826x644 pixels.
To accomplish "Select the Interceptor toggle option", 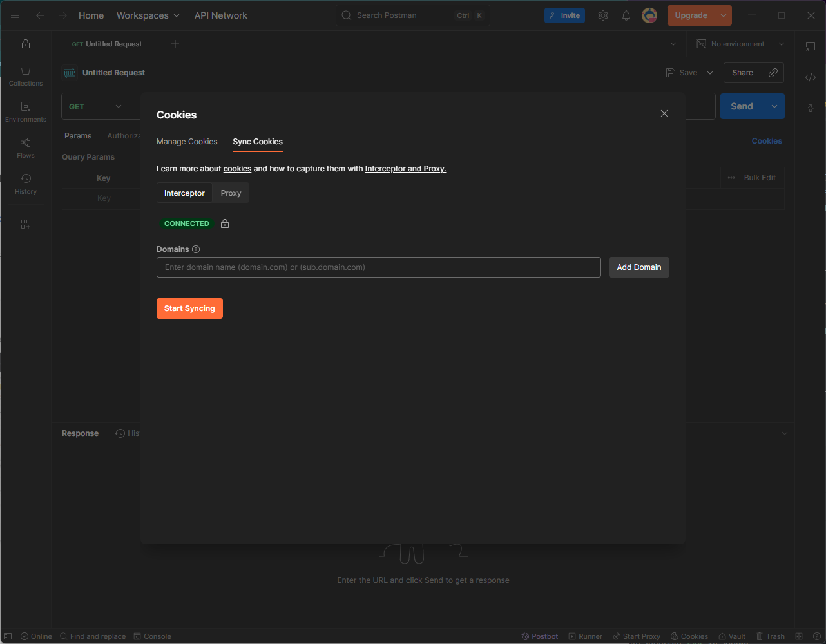I will 184,193.
